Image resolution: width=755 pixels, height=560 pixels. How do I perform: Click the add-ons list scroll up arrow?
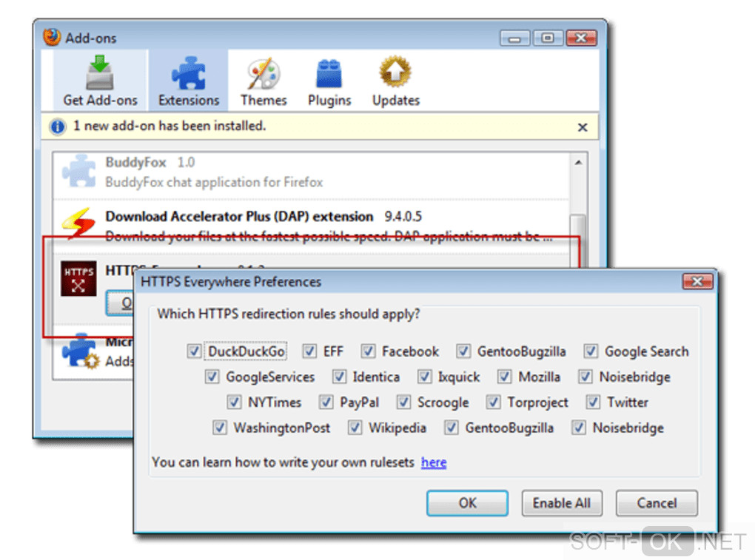(578, 163)
